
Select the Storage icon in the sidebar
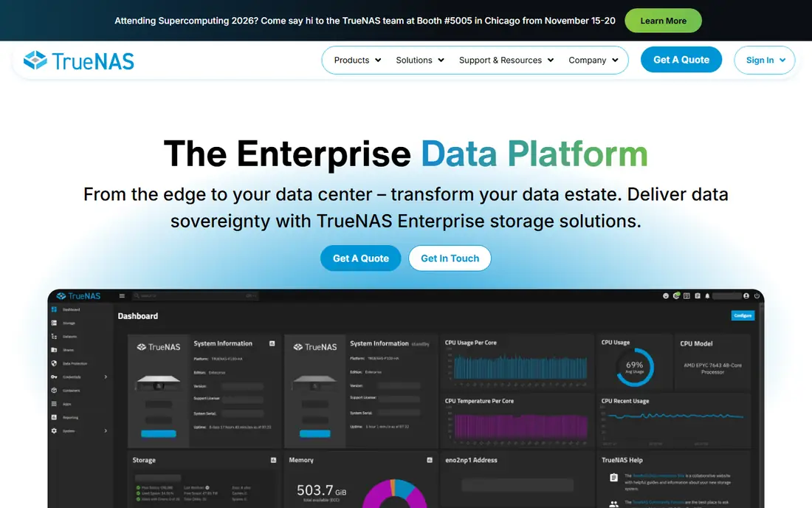tap(54, 323)
